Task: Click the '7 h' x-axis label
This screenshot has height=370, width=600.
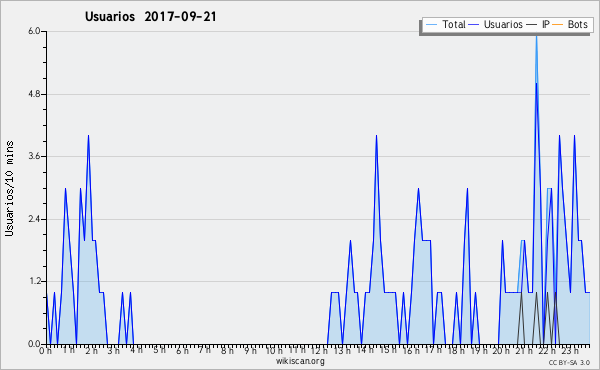Action: [x=204, y=350]
